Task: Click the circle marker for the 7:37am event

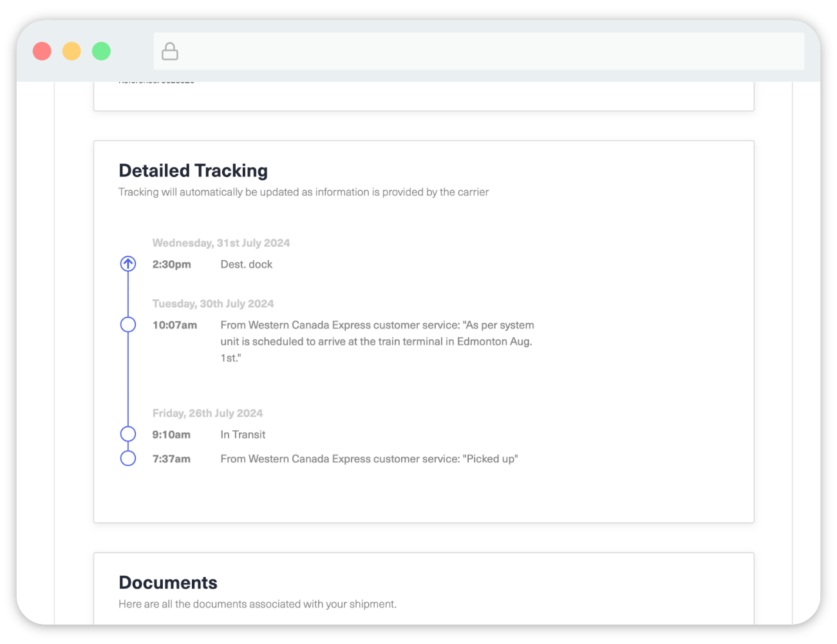Action: [128, 459]
